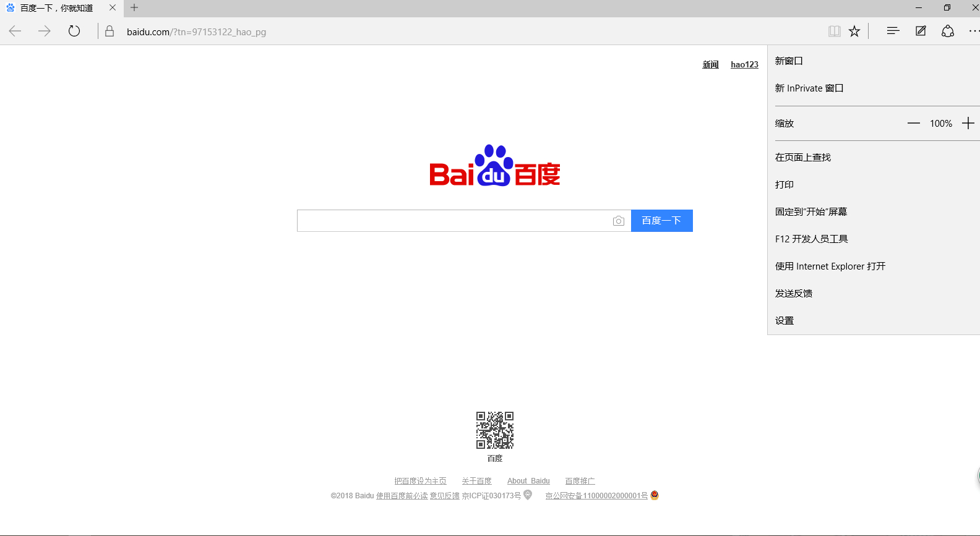Image resolution: width=980 pixels, height=536 pixels.
Task: Open a new tab with plus
Action: coord(134,8)
